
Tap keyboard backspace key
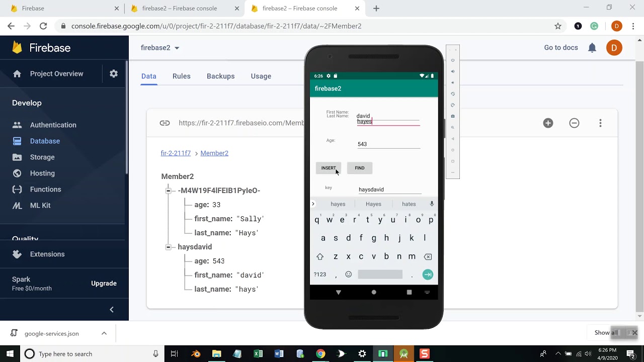point(428,256)
